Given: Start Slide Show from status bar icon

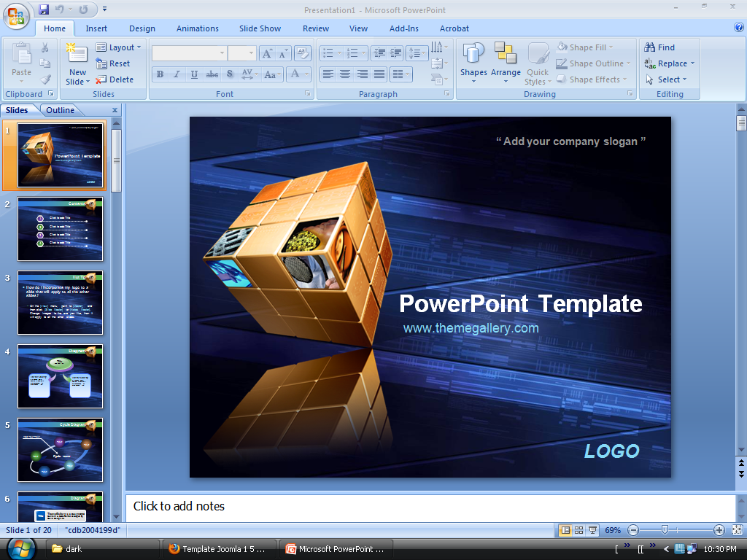Looking at the screenshot, I should [593, 530].
